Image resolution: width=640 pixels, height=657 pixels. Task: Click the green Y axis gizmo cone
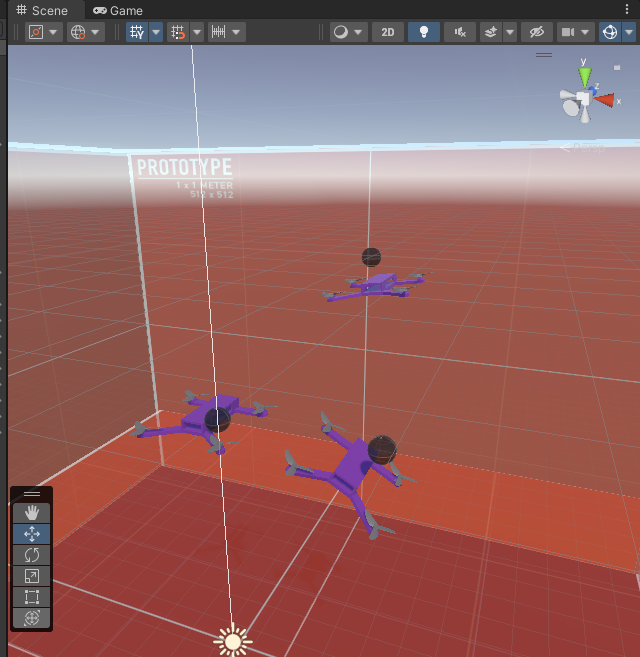coord(585,76)
